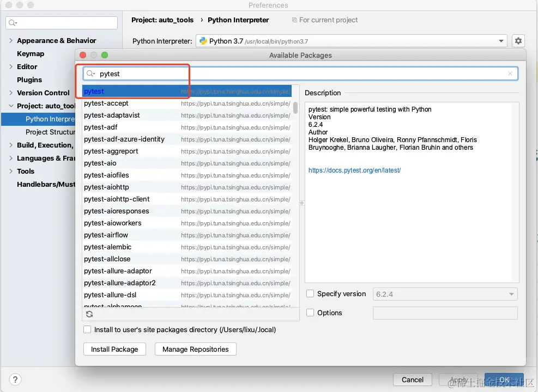Click the Python logo icon in interpreter field
The height and width of the screenshot is (392, 538).
point(203,41)
